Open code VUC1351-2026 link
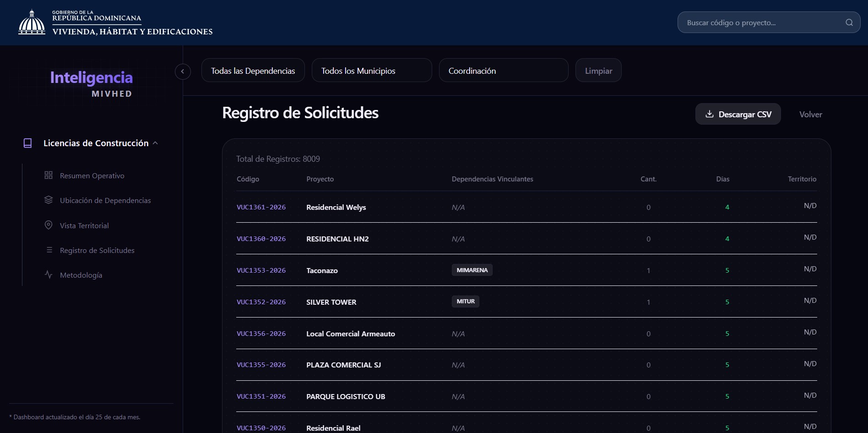 pos(261,396)
